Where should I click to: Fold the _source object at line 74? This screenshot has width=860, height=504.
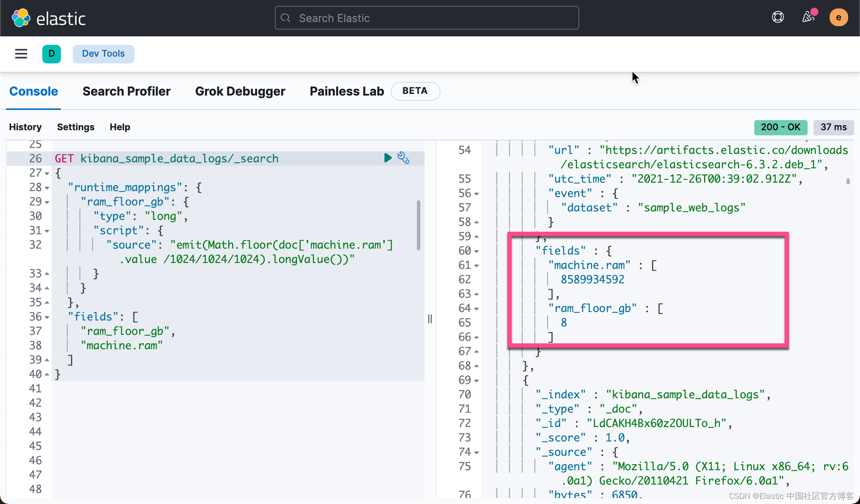(x=477, y=452)
